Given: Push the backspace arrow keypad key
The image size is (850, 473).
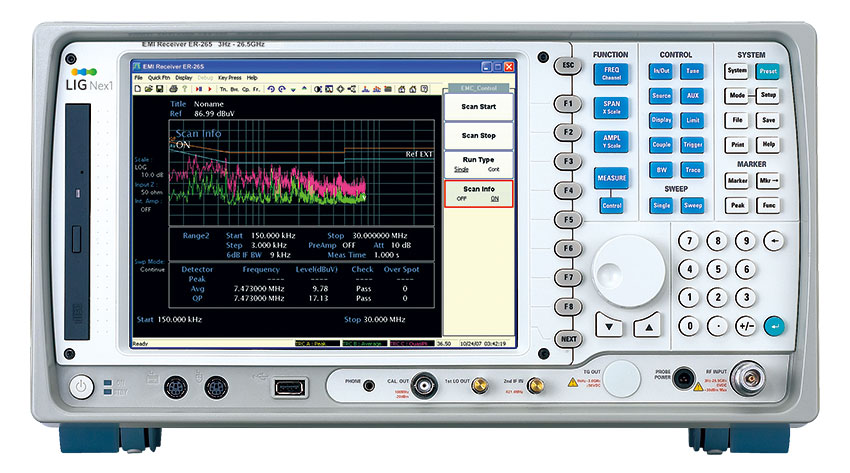Looking at the screenshot, I should [774, 241].
